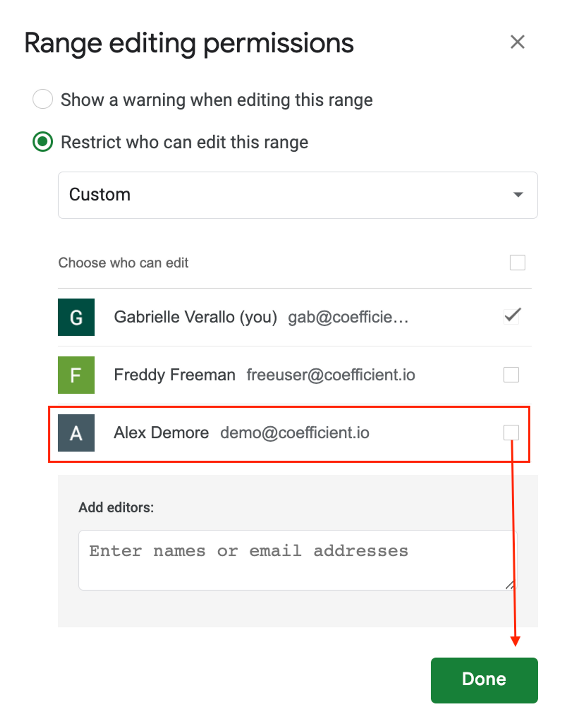Click the gray A avatar icon
Image resolution: width=564 pixels, height=728 pixels.
pos(76,433)
